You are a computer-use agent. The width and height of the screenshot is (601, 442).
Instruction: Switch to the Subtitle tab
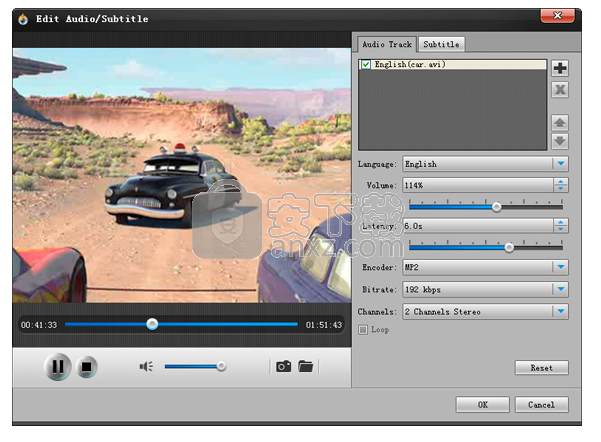[x=441, y=44]
